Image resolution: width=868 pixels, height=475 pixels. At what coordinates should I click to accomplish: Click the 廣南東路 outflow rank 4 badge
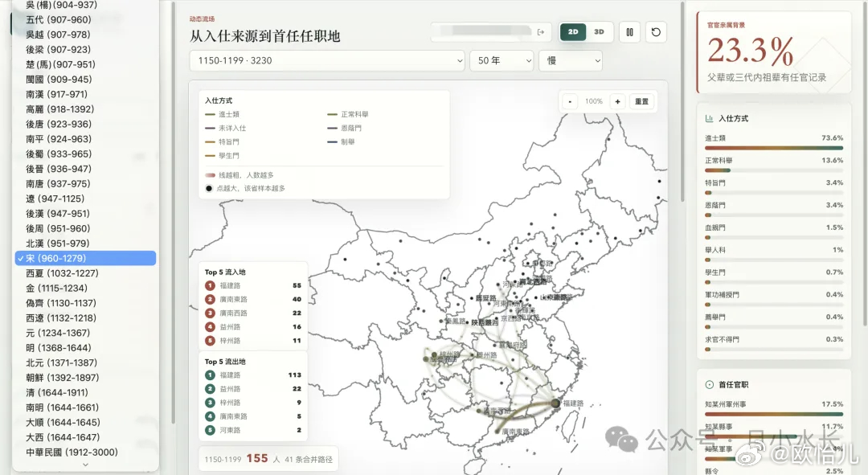point(210,416)
